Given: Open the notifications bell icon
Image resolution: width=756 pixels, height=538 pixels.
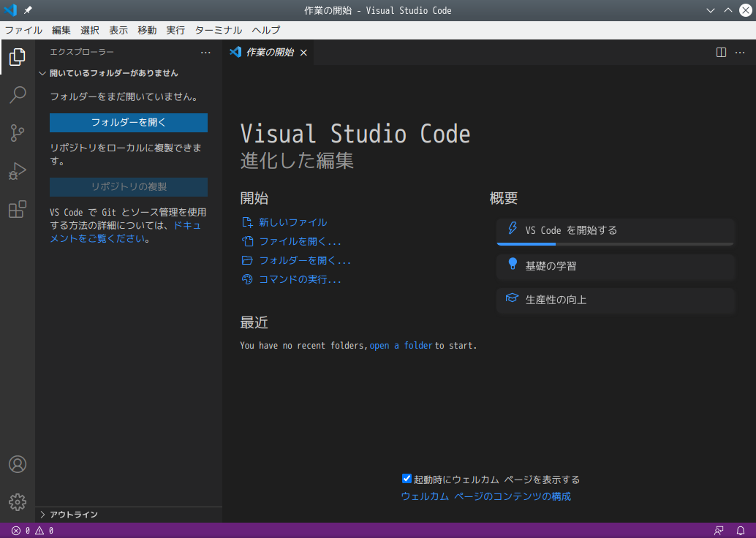Looking at the screenshot, I should click(741, 531).
